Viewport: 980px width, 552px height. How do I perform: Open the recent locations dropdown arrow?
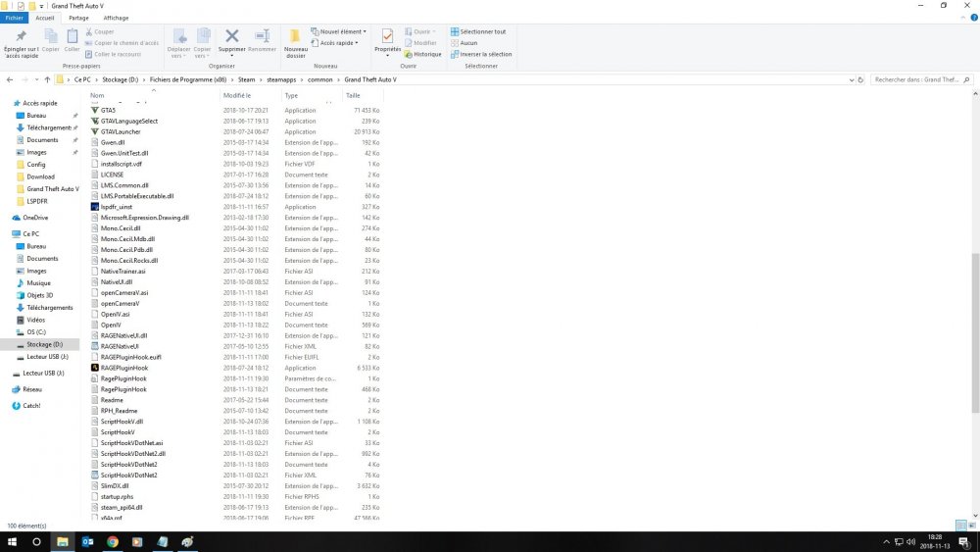[x=37, y=80]
